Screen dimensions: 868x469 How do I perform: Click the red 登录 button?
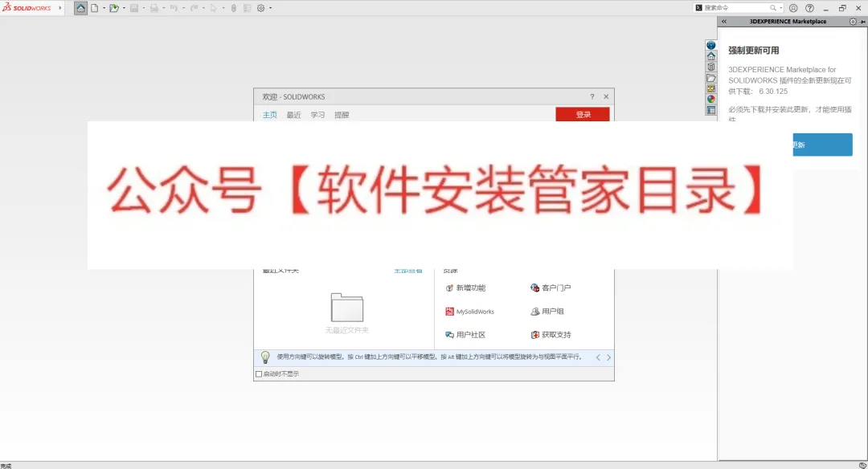tap(583, 114)
